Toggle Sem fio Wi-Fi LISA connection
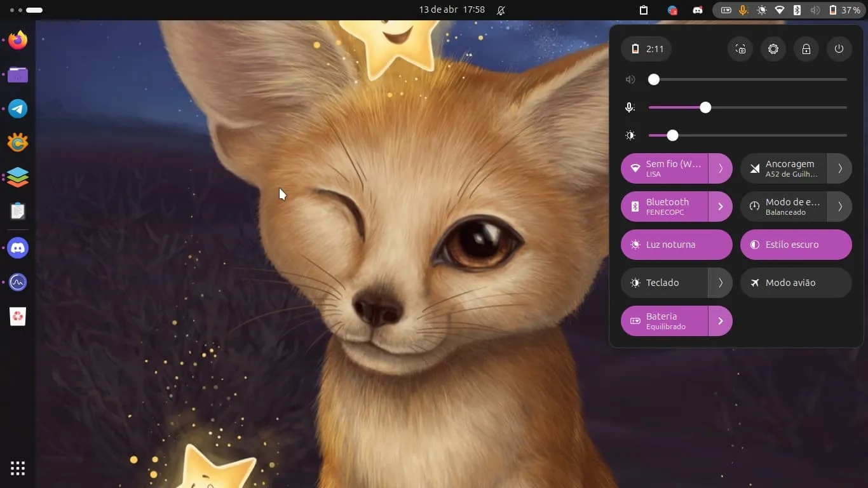Image resolution: width=868 pixels, height=488 pixels. [665, 168]
